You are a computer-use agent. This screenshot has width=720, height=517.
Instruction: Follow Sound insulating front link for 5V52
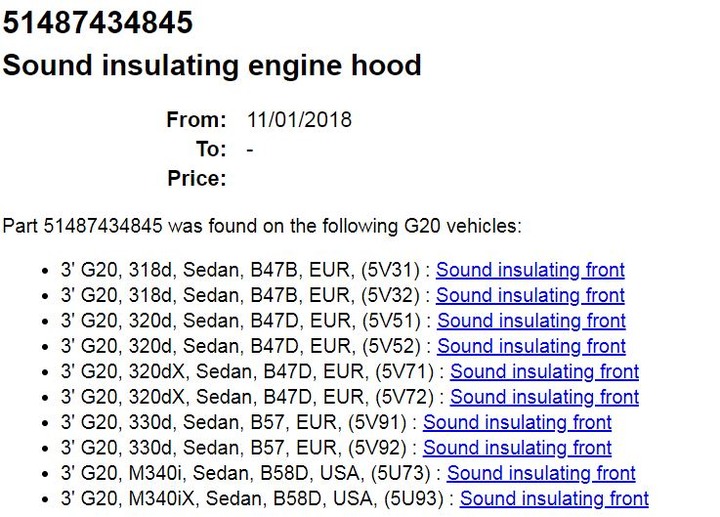(531, 346)
